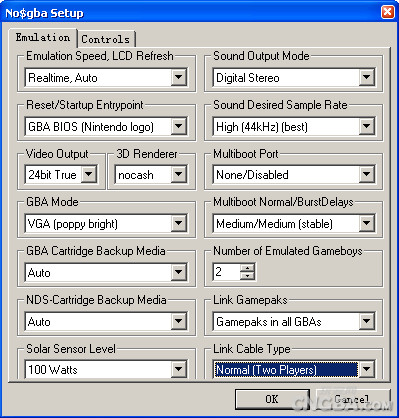The width and height of the screenshot is (399, 418).
Task: Click 'Gamepaks in all GBAs' value
Action: point(269,322)
